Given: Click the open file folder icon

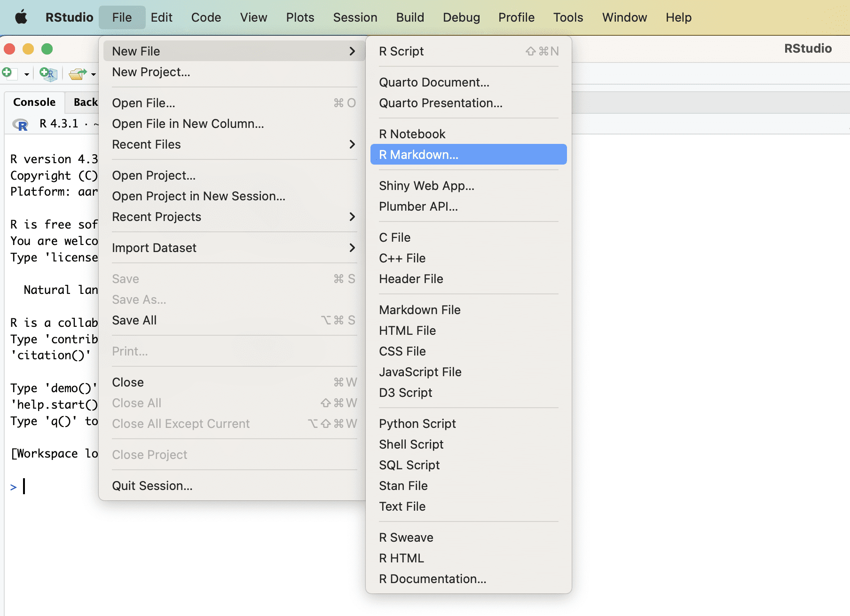Looking at the screenshot, I should [x=78, y=74].
